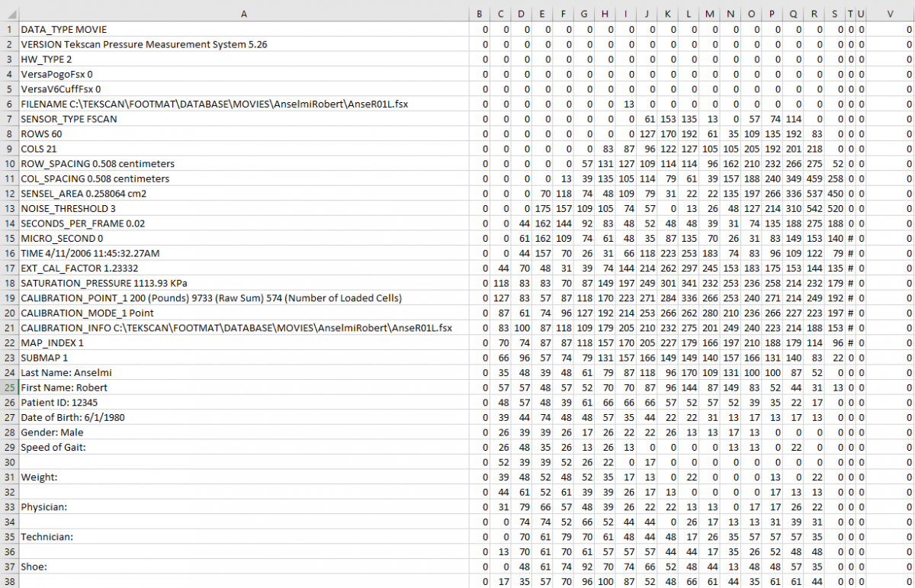
Task: Select the entire sheet corner button
Action: (9, 14)
